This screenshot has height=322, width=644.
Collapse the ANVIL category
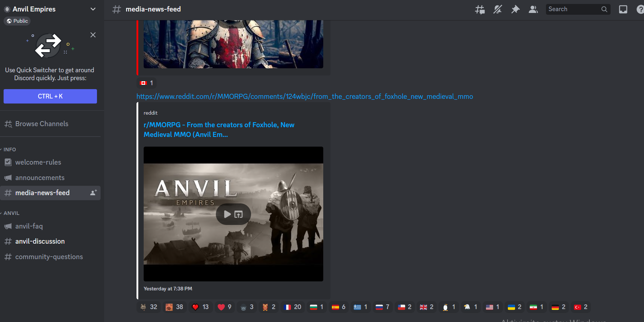[x=11, y=213]
